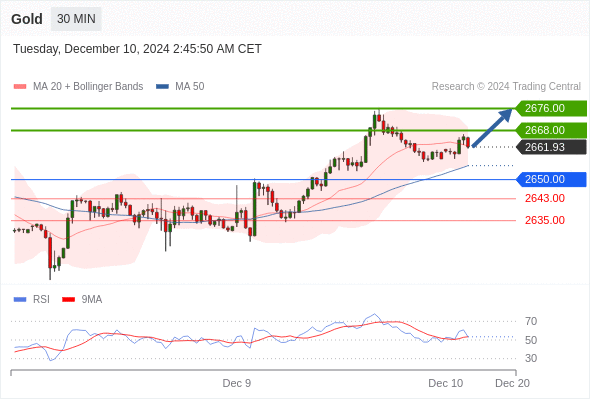This screenshot has height=400, width=590.
Task: Click the 2650.00 blue pivot tag
Action: (551, 179)
